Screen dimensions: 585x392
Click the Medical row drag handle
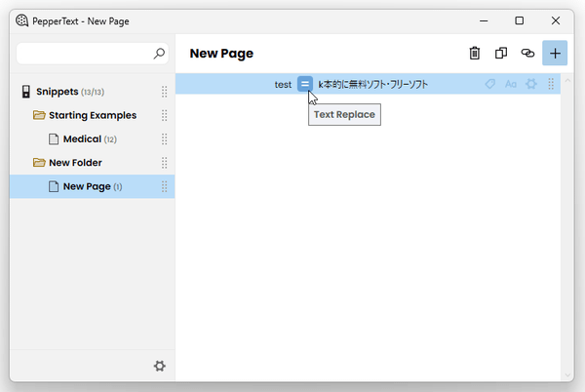(164, 139)
